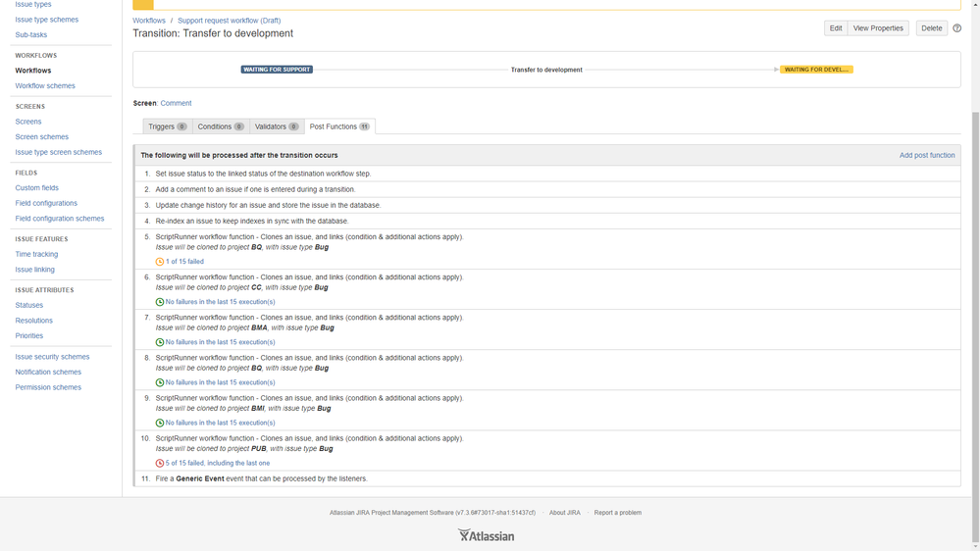The height and width of the screenshot is (551, 980).
Task: Click Add post function link
Action: coord(927,155)
